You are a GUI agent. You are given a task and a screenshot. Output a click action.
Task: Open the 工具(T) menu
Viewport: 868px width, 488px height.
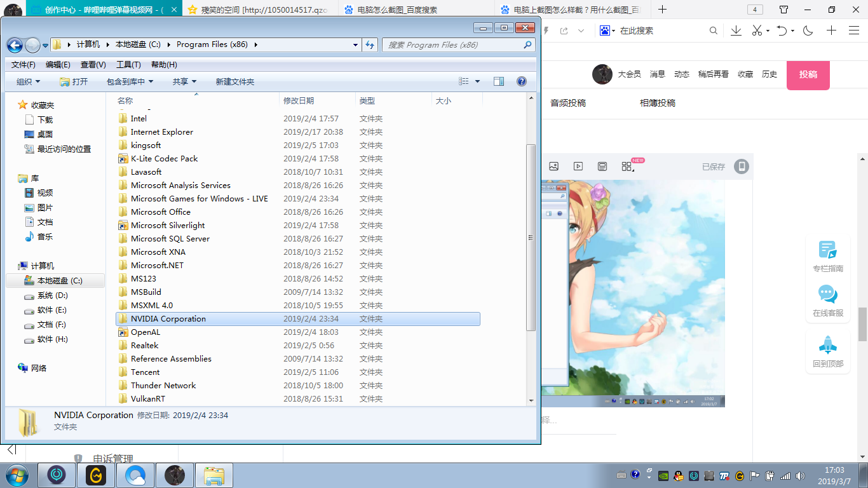click(x=128, y=65)
